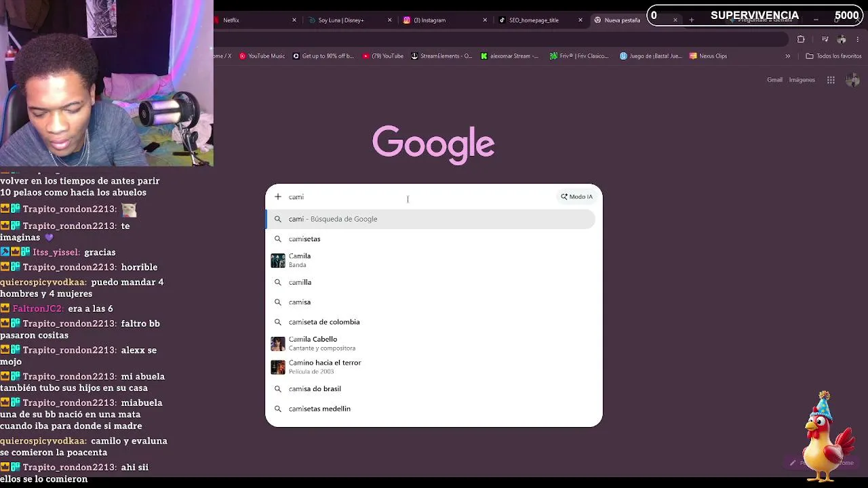Open the Google account avatar
Image resolution: width=868 pixels, height=488 pixels.
tap(852, 80)
